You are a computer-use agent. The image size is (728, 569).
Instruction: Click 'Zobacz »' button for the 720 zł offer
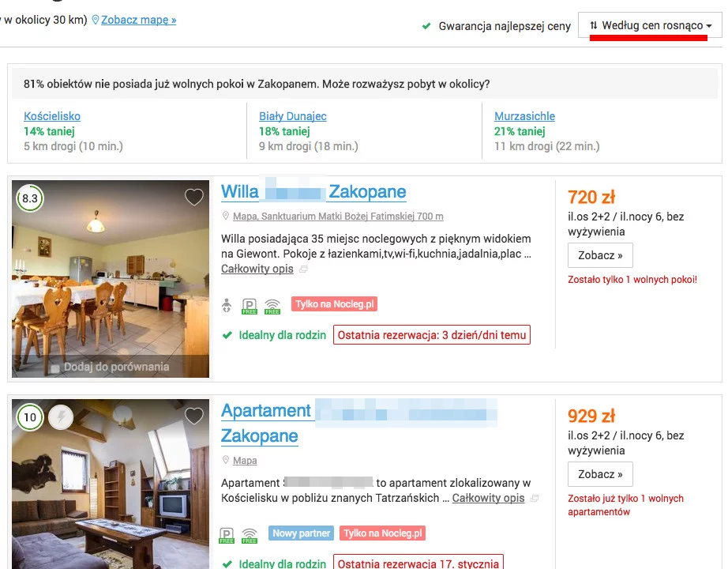(600, 255)
